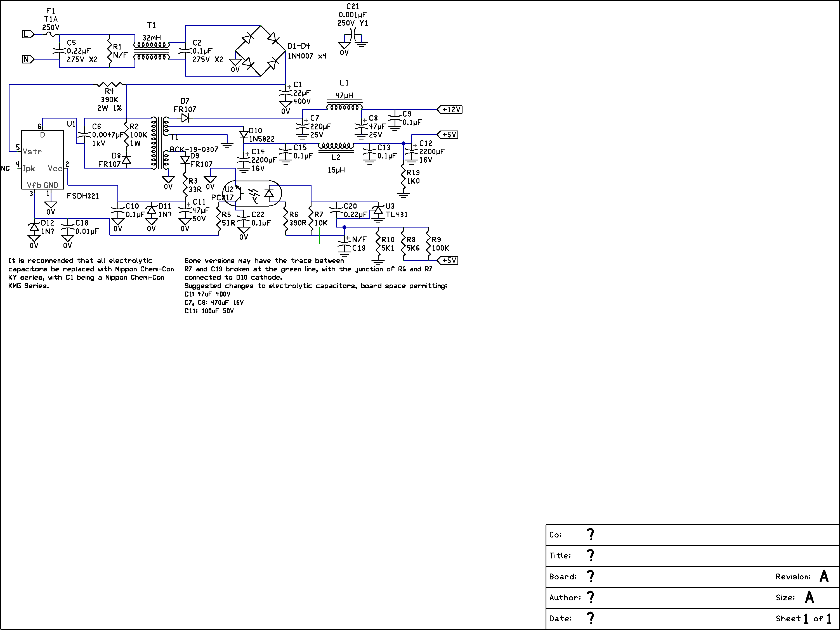This screenshot has width=840, height=630.
Task: Click the D1-D4 bridge rectifier symbol
Action: tap(261, 51)
